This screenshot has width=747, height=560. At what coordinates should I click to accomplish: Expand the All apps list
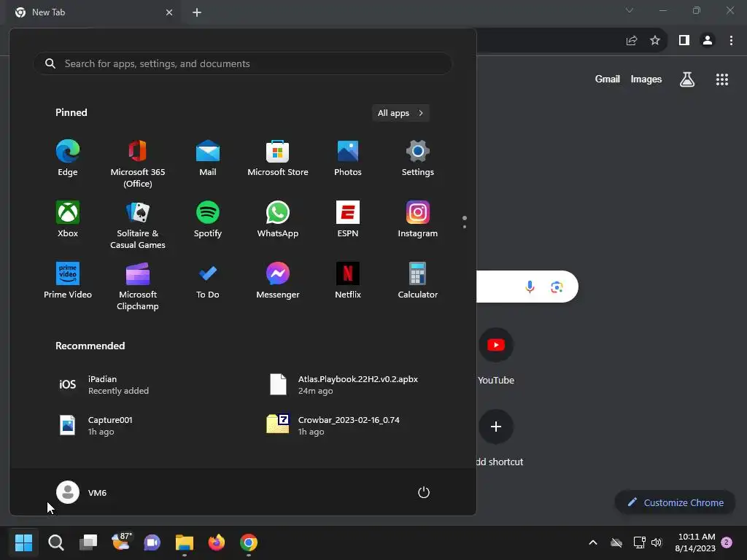(400, 113)
